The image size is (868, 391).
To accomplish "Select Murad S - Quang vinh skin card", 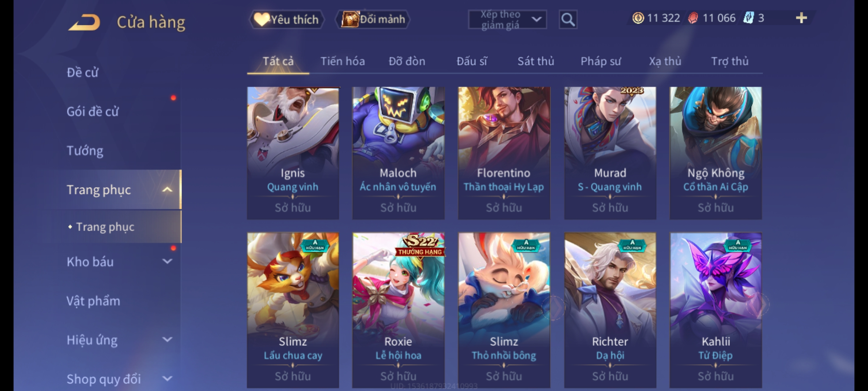I will click(610, 153).
